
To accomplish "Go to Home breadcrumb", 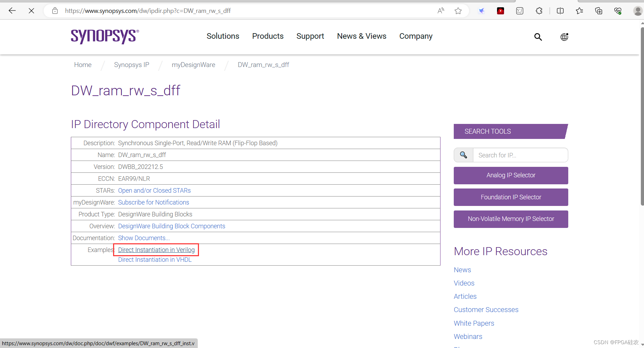I will coord(83,65).
